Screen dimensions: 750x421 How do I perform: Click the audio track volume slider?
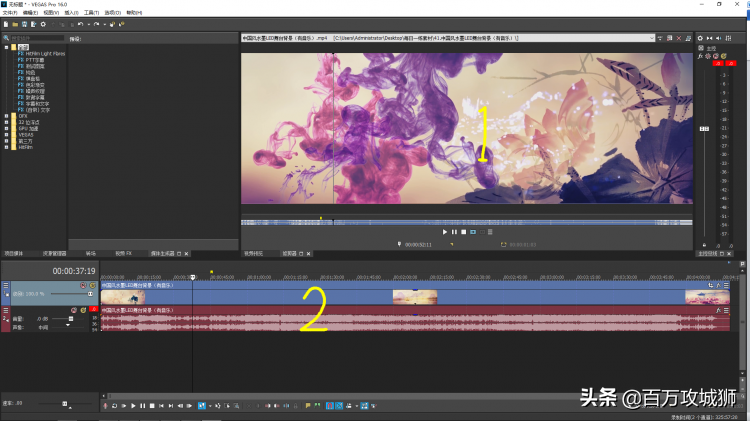point(69,319)
